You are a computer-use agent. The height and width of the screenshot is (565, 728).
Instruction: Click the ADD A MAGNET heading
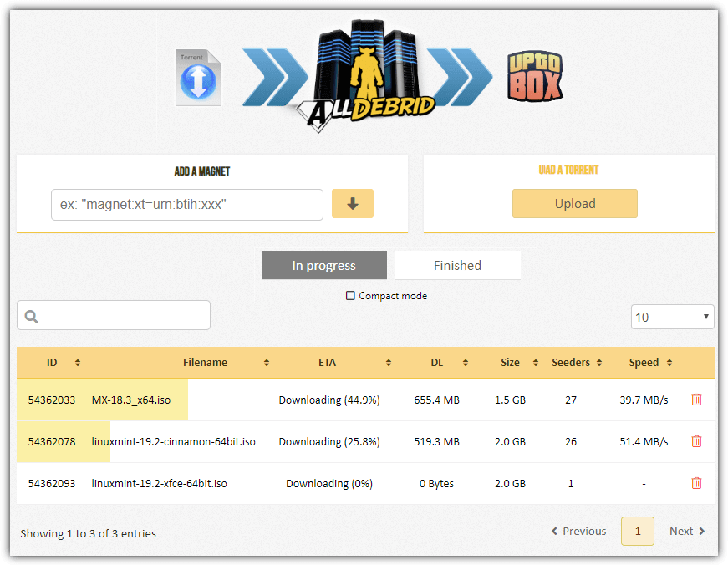pyautogui.click(x=202, y=171)
